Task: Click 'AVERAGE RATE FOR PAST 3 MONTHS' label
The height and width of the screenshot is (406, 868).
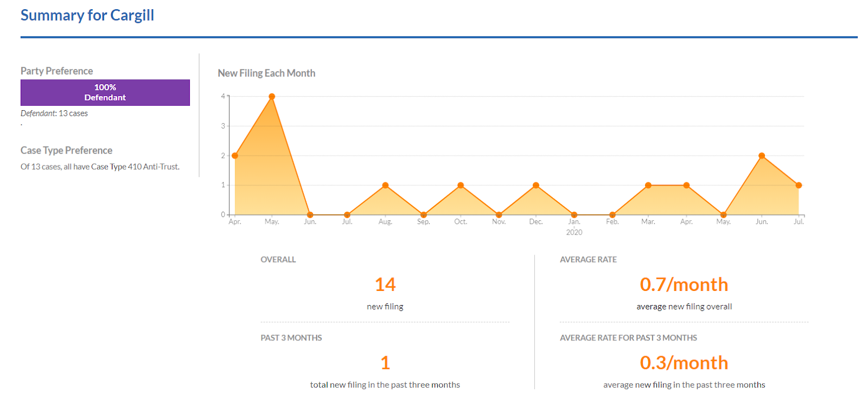Action: 629,338
